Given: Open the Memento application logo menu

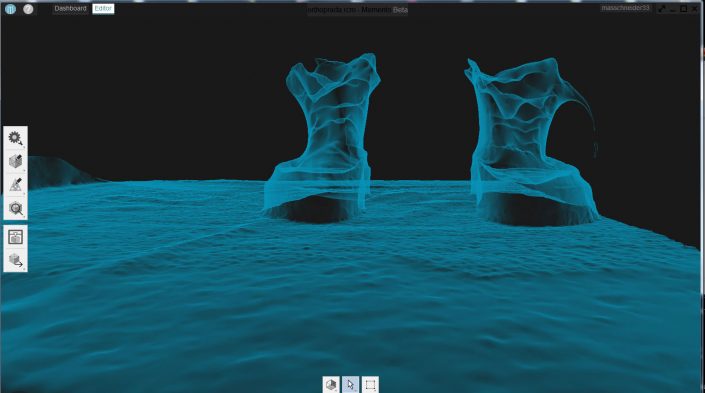Looking at the screenshot, I should click(10, 9).
